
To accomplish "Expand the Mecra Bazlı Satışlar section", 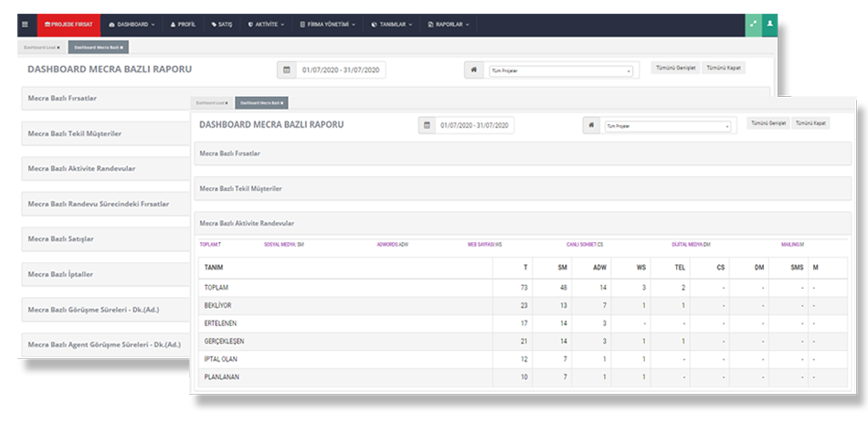I will pos(61,238).
